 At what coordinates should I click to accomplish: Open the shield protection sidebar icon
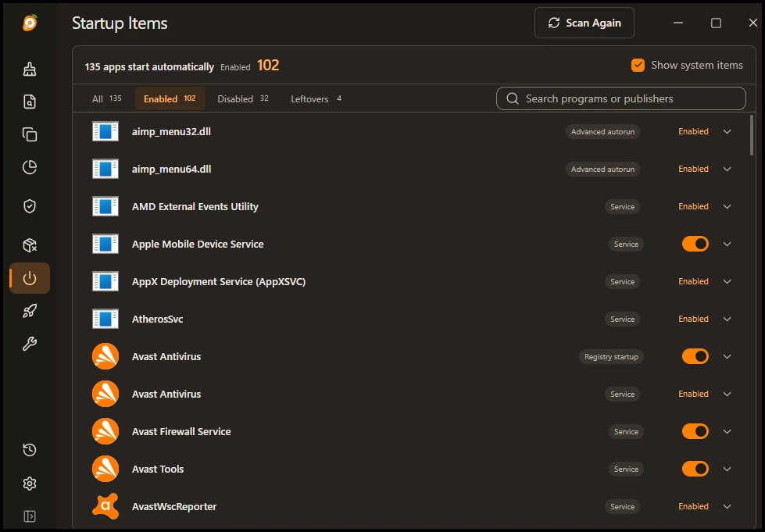30,206
